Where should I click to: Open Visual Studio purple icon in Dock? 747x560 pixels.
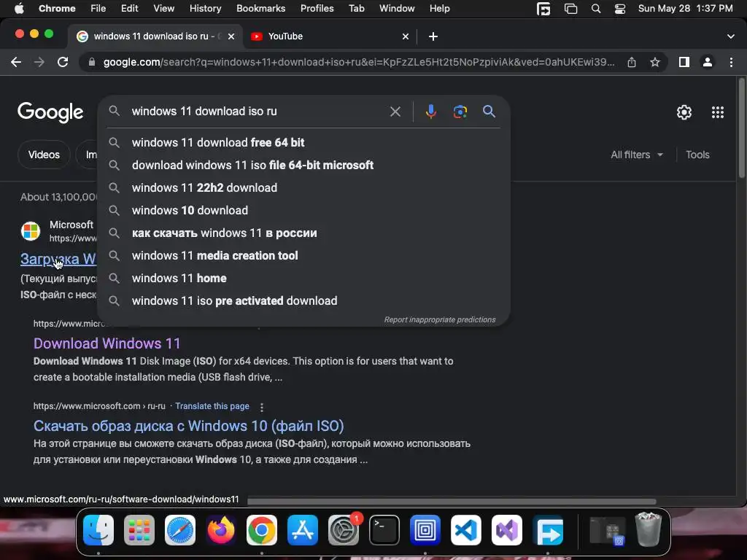pos(507,530)
